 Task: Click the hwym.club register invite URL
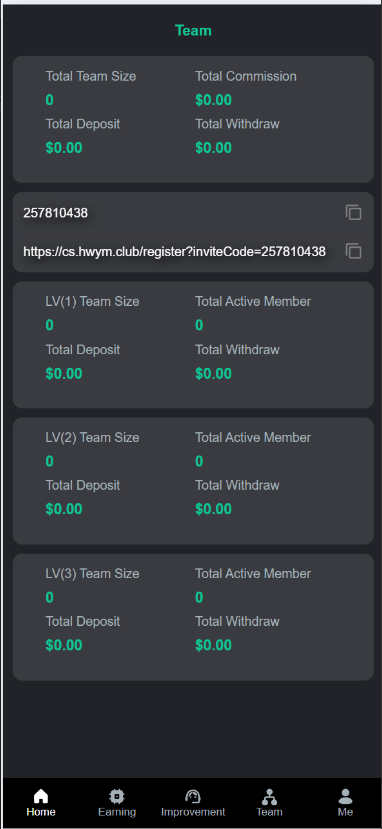coord(174,252)
